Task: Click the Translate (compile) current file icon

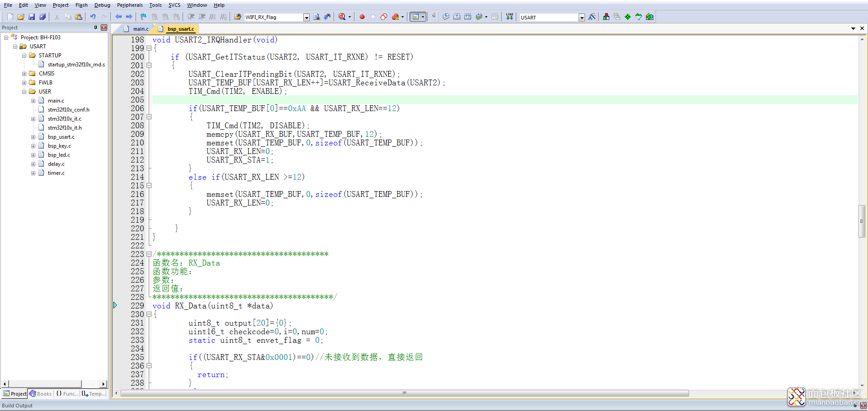Action: point(446,17)
